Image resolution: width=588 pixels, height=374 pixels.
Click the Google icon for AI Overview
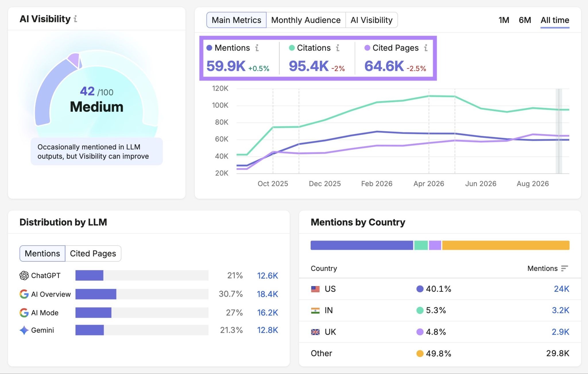[24, 294]
